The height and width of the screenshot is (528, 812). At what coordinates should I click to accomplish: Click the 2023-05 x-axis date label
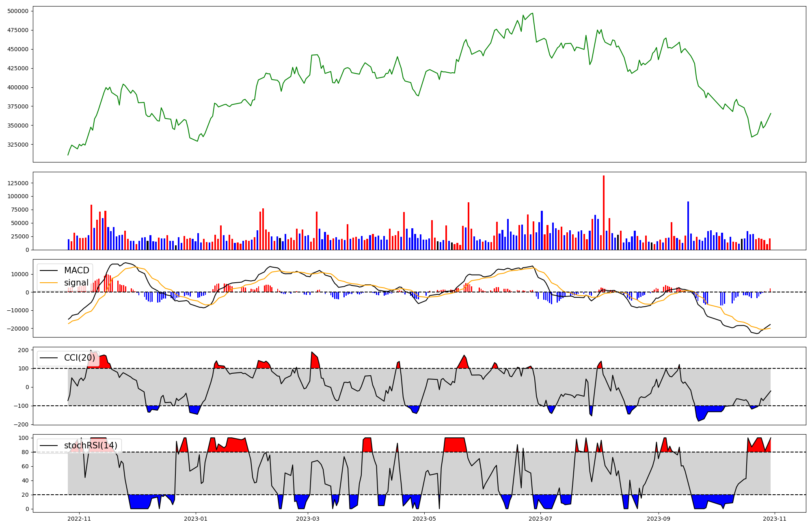click(x=424, y=519)
